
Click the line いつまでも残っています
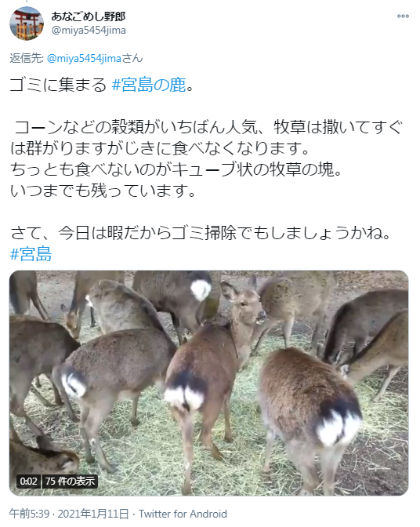103,191
